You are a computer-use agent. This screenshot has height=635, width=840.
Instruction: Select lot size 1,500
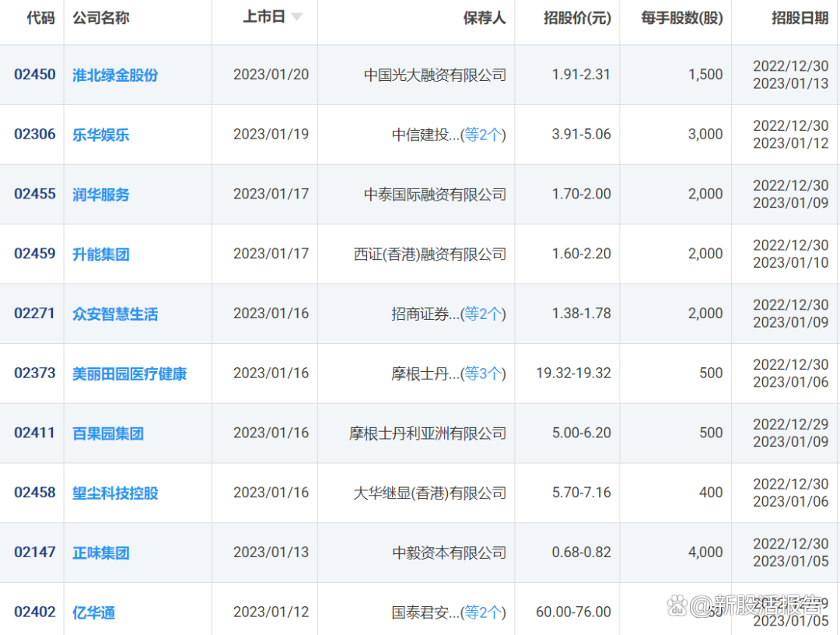pos(705,75)
